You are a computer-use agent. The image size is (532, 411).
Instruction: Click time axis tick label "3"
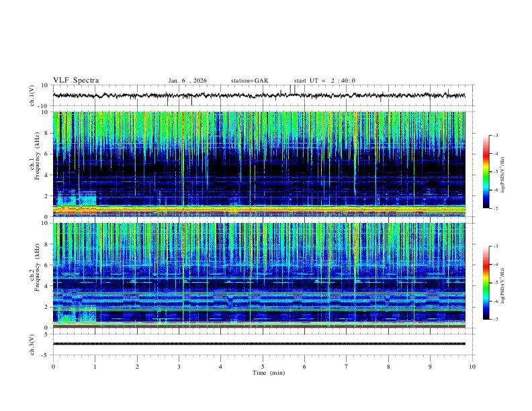pyautogui.click(x=179, y=367)
